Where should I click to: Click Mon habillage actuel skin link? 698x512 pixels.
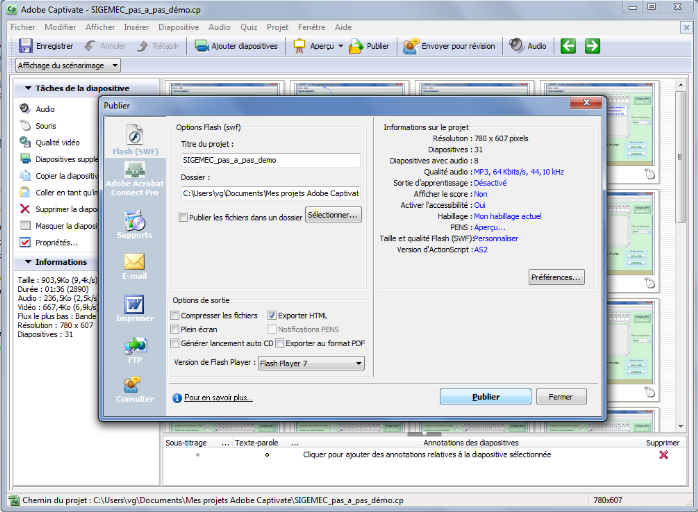507,216
